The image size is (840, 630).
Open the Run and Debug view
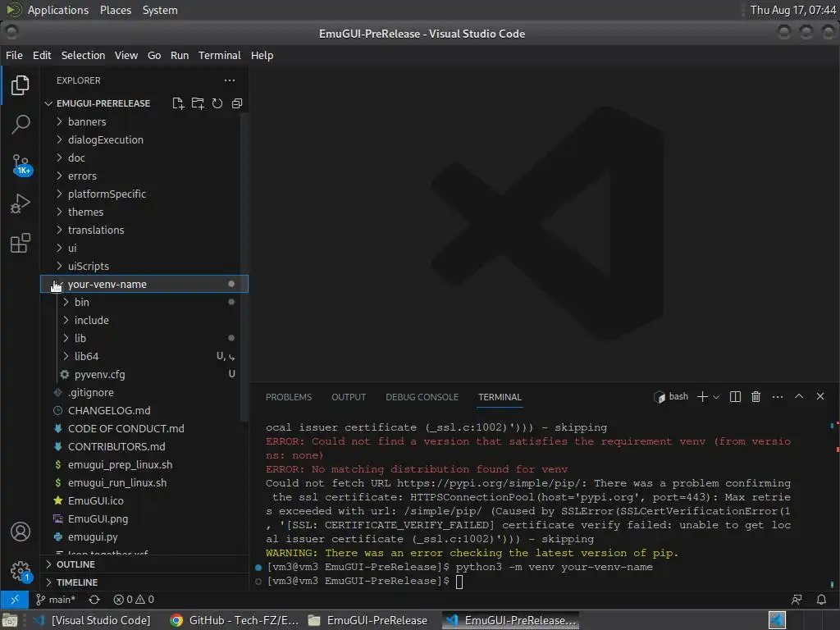20,203
